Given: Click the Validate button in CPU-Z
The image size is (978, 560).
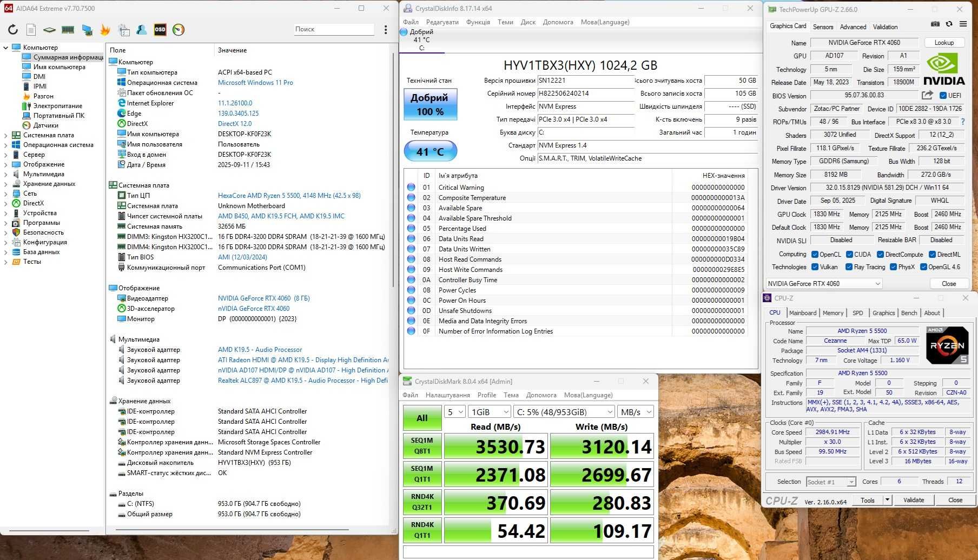Looking at the screenshot, I should pyautogui.click(x=914, y=500).
